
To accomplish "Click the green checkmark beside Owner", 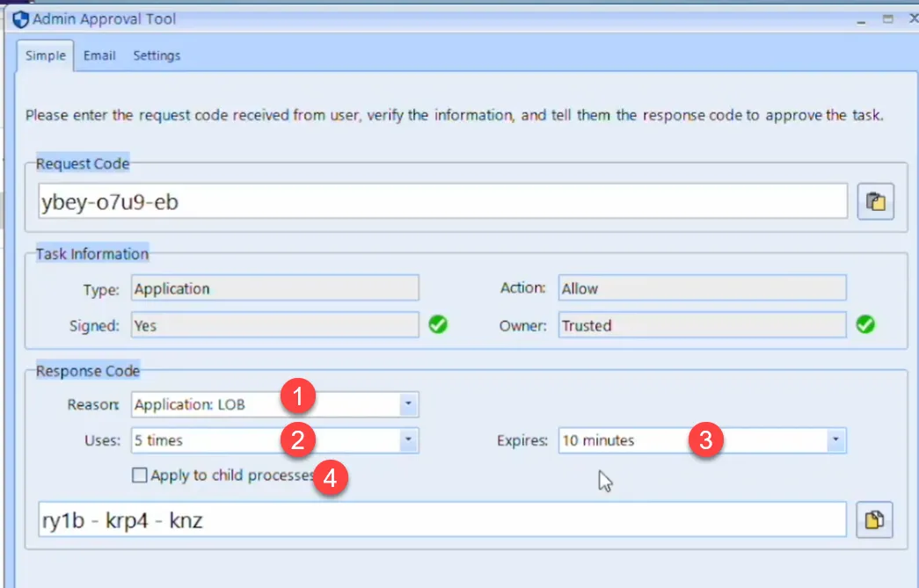I will tap(865, 324).
